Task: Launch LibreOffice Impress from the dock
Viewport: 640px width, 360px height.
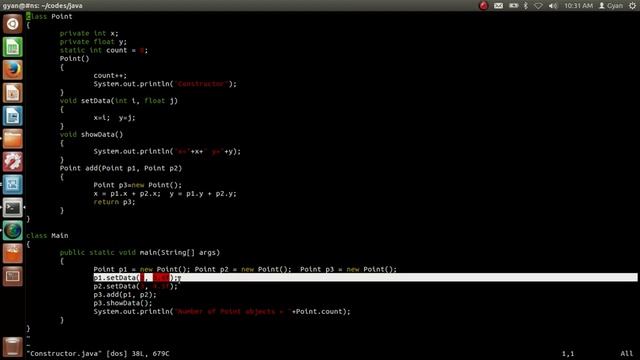Action: (13, 93)
